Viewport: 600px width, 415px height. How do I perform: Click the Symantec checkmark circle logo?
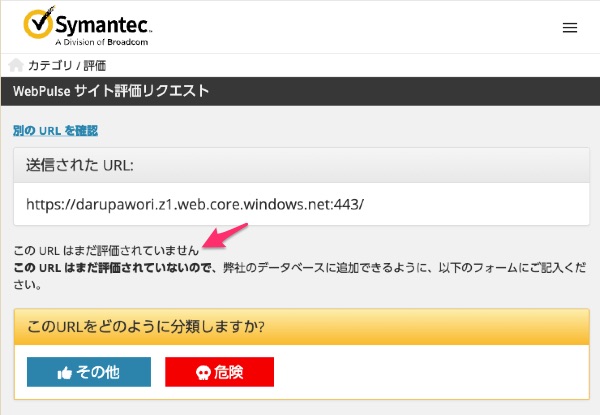(39, 24)
